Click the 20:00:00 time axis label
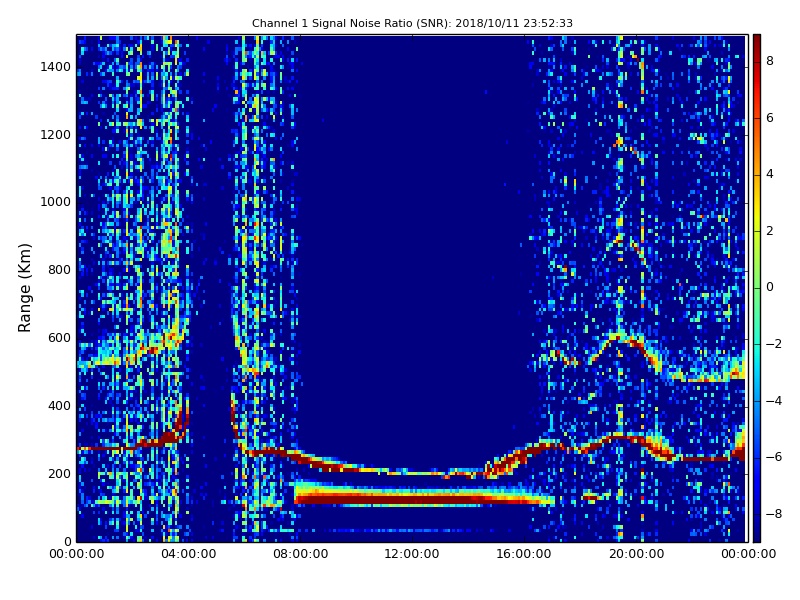Image resolution: width=800 pixels, height=600 pixels. pos(636,554)
